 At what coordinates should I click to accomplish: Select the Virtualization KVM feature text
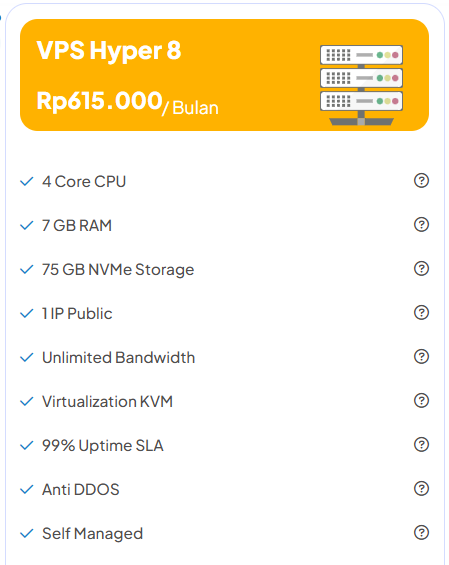tap(107, 401)
